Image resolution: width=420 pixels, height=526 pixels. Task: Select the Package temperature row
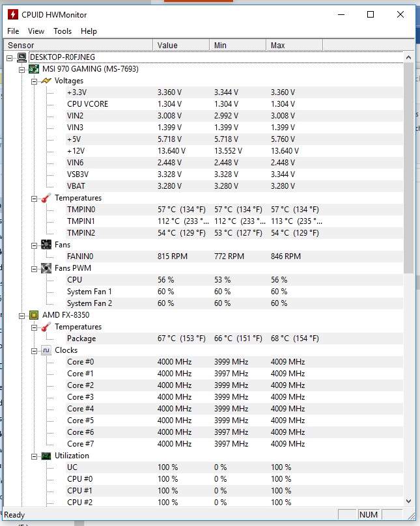234,339
